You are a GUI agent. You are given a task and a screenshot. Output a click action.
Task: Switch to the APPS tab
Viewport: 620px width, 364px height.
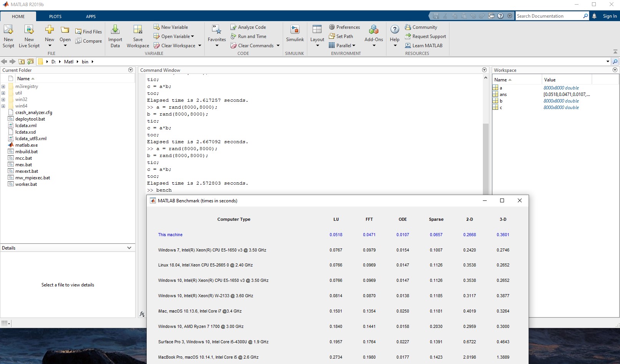(x=91, y=17)
